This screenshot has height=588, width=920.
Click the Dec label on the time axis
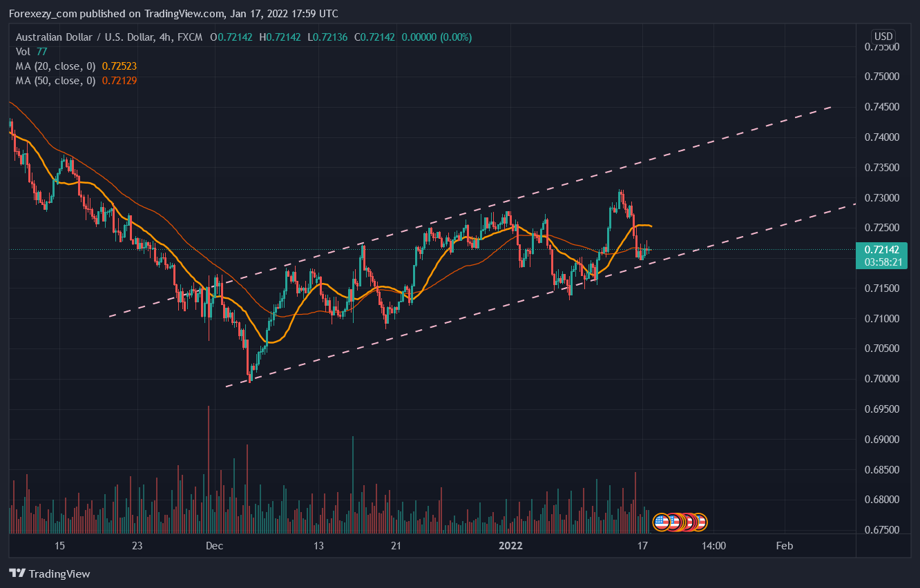(214, 546)
